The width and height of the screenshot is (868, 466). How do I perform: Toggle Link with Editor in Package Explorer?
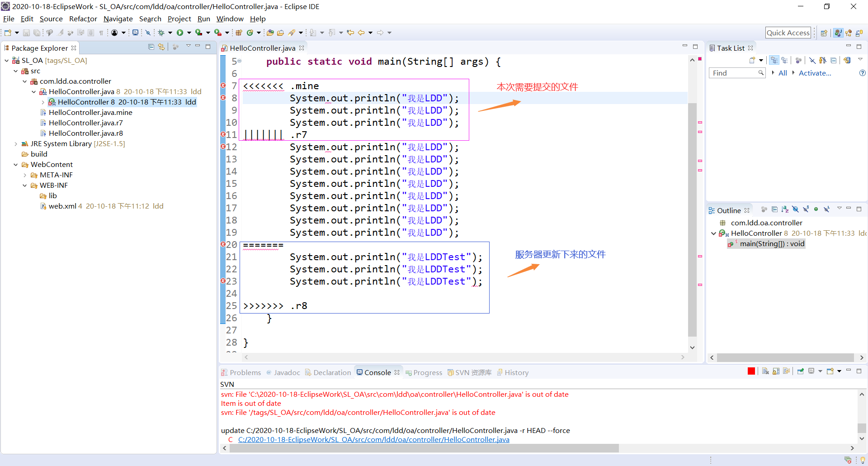coord(161,47)
